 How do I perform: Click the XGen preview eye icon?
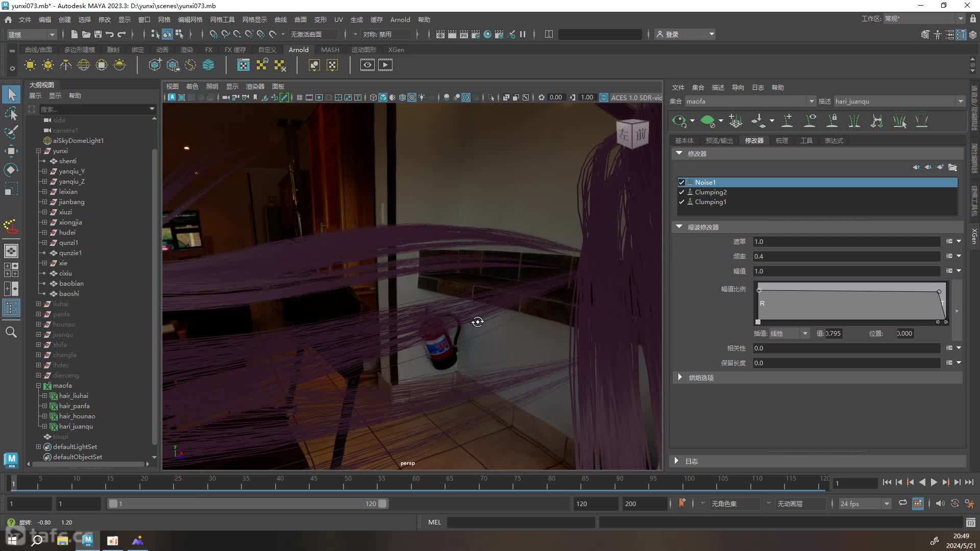[679, 121]
